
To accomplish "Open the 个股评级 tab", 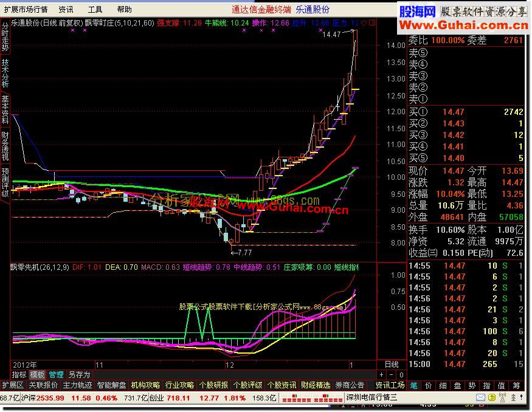I will pos(247,385).
